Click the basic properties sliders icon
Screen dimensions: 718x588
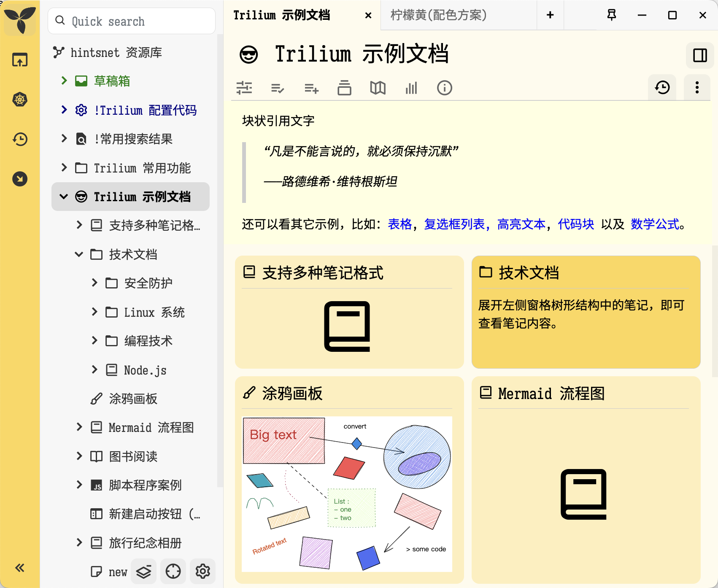coord(244,88)
